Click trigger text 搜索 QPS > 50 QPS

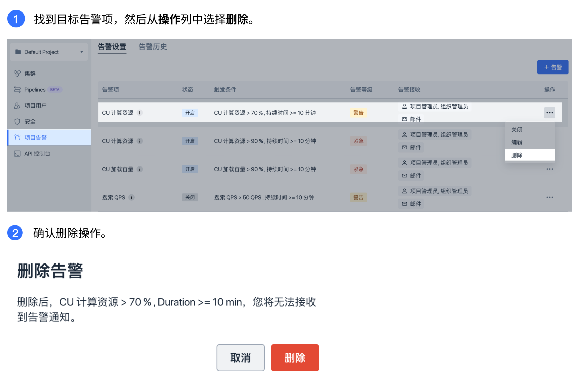(264, 197)
